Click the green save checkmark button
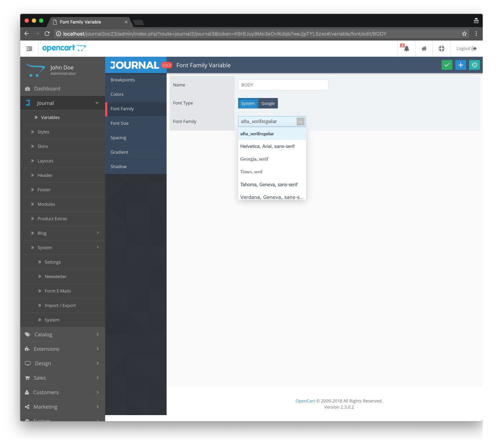 click(447, 65)
